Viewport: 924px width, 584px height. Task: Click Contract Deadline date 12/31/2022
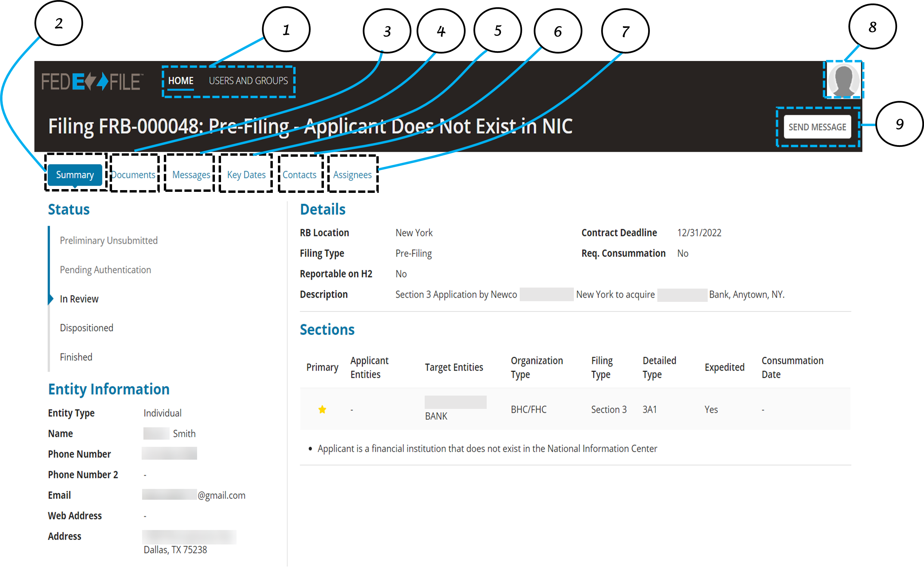[x=699, y=233]
